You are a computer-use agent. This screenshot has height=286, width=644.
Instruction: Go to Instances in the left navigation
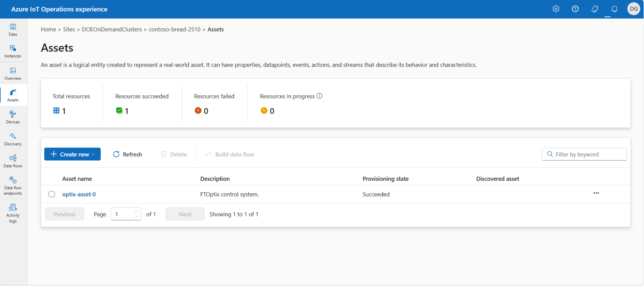[x=13, y=52]
